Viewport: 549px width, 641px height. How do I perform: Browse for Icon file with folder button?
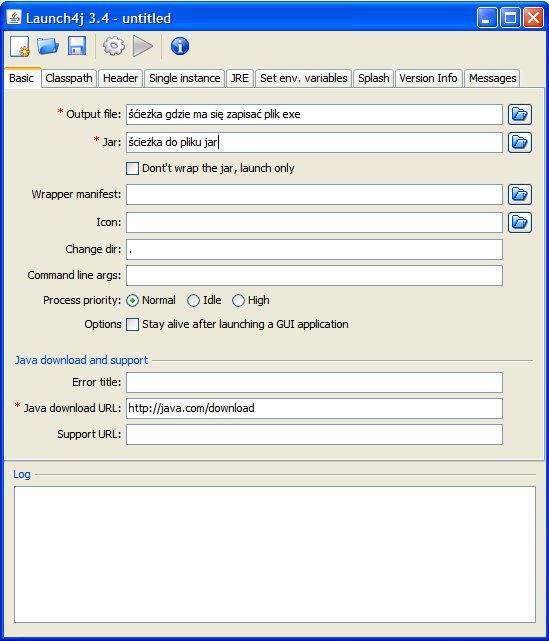[520, 222]
